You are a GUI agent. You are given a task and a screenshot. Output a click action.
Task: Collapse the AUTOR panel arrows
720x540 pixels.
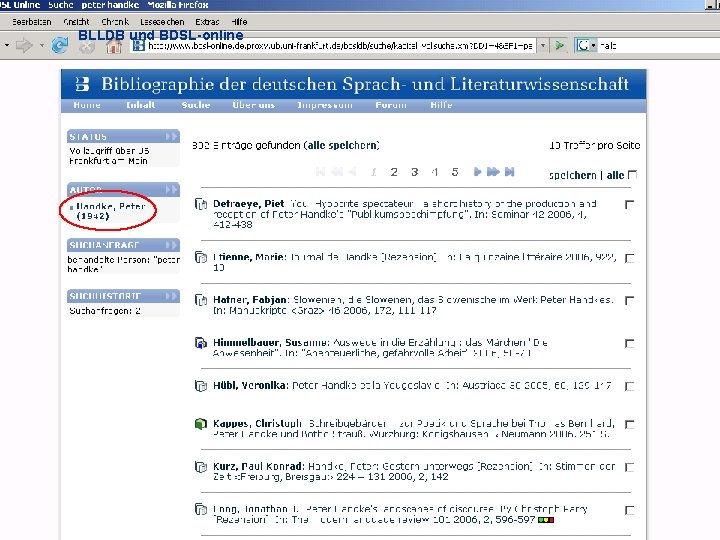(171, 190)
